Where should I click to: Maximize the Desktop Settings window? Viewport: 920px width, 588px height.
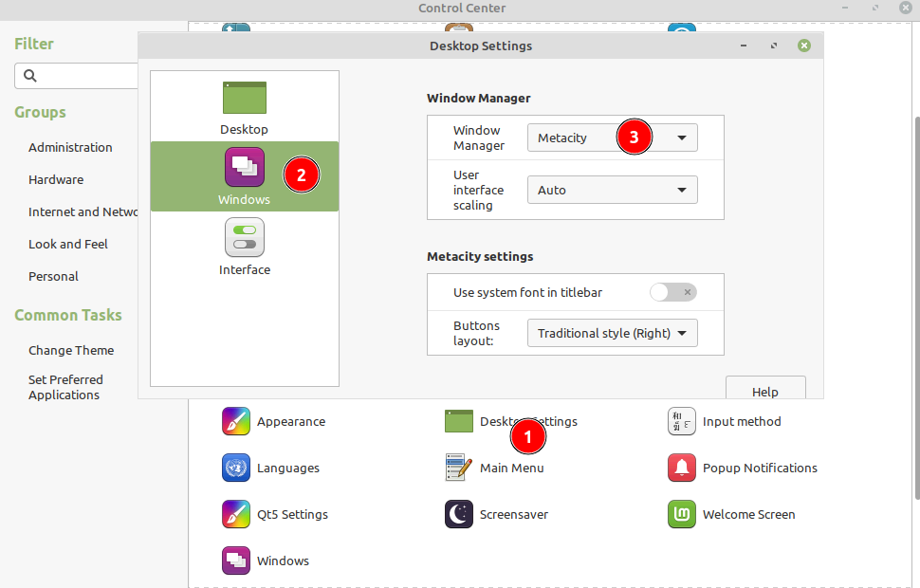click(774, 46)
